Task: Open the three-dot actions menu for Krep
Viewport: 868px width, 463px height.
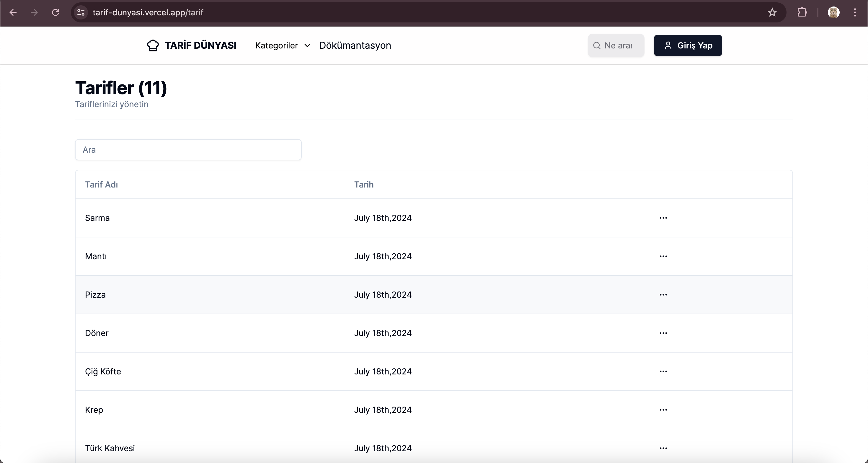Action: 663,410
